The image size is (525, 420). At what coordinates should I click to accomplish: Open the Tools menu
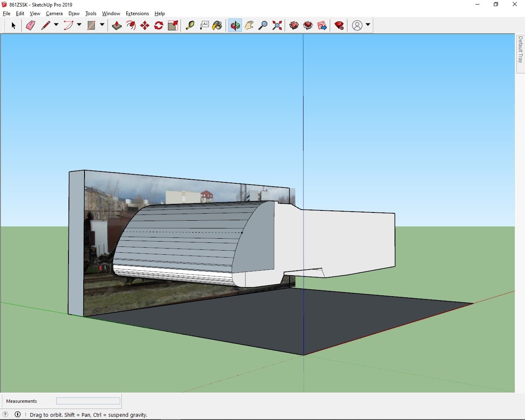(x=91, y=14)
